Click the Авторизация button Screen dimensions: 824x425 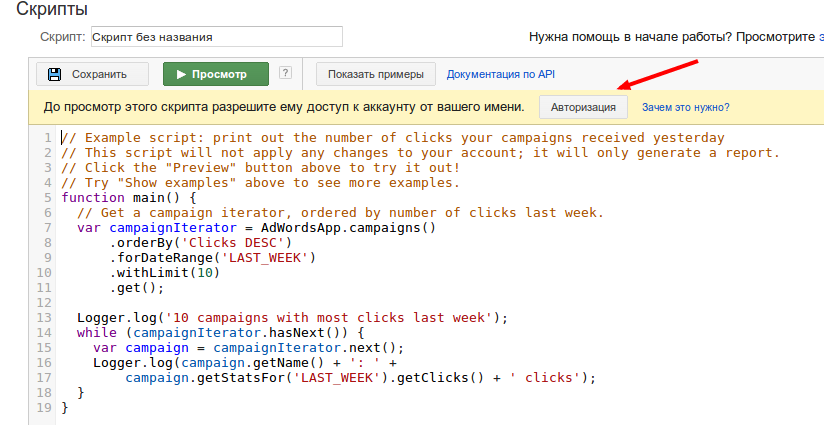coord(584,107)
